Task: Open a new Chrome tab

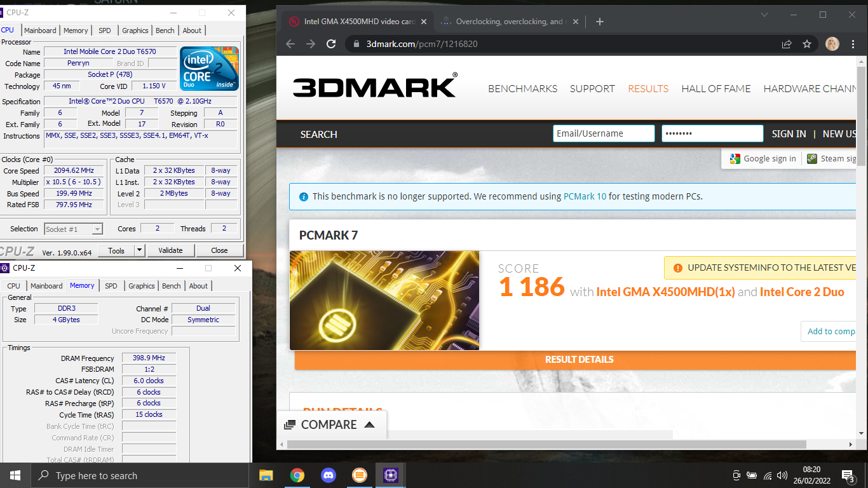Action: pyautogui.click(x=599, y=22)
